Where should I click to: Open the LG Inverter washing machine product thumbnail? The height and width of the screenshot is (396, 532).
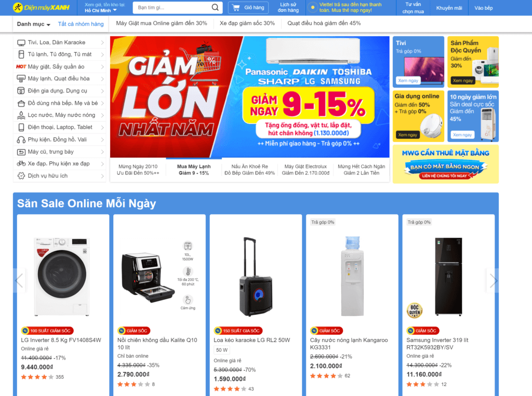(62, 276)
